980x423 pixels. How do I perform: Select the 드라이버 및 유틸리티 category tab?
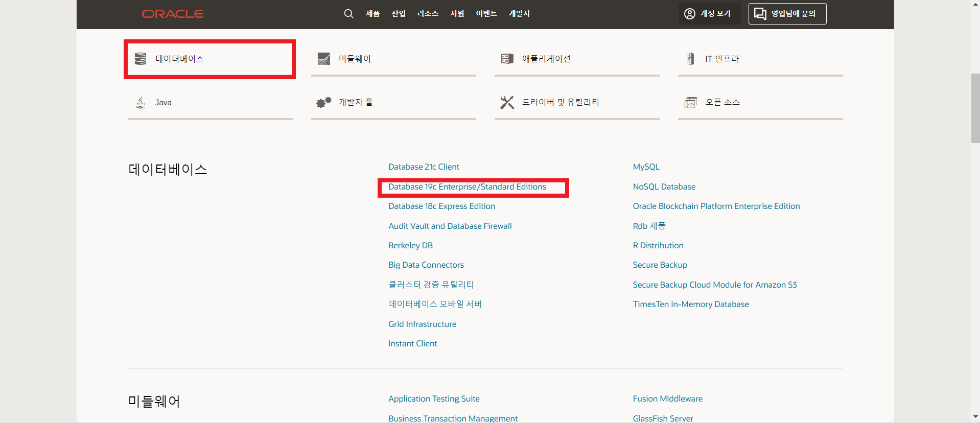pyautogui.click(x=577, y=103)
